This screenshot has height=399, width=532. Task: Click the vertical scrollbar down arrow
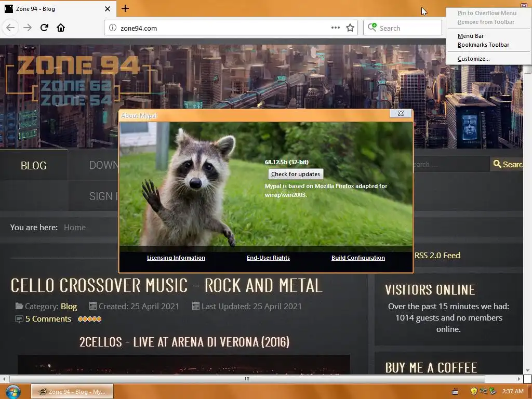pos(527,370)
